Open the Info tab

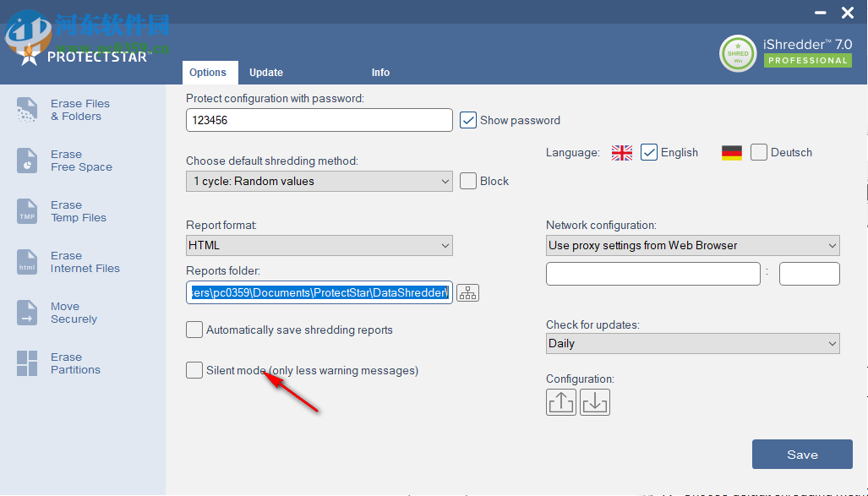[380, 73]
